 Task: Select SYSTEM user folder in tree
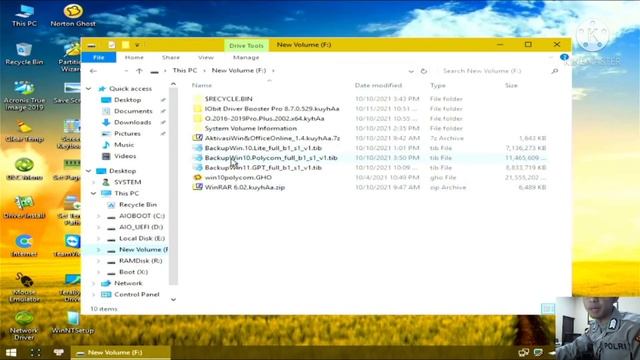point(127,182)
